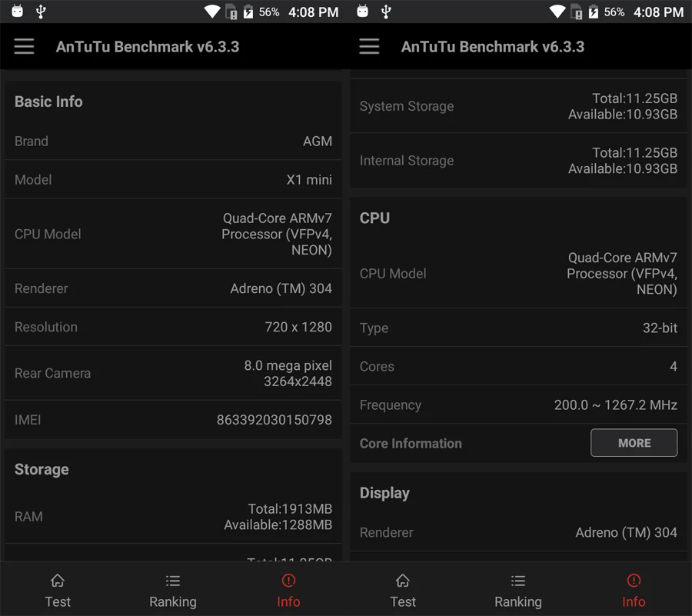Tap Test home icon on left screen
The width and height of the screenshot is (692, 616).
[58, 581]
